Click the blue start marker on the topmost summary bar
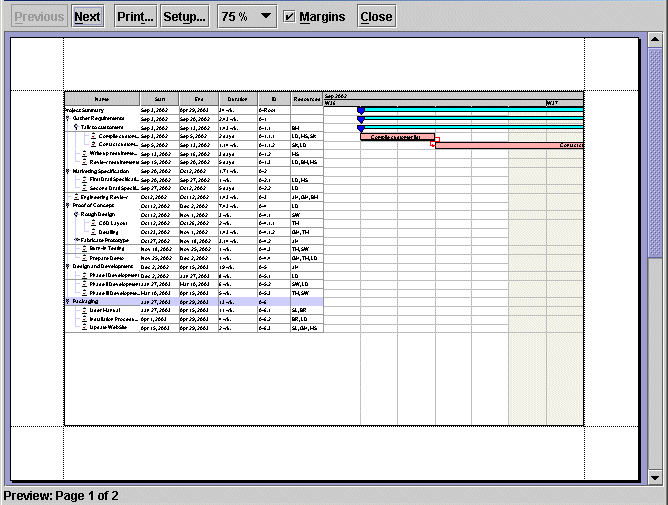668x505 pixels. 361,110
